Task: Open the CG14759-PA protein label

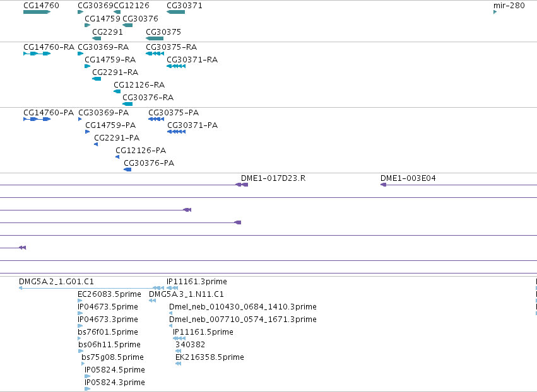Action: (110, 125)
